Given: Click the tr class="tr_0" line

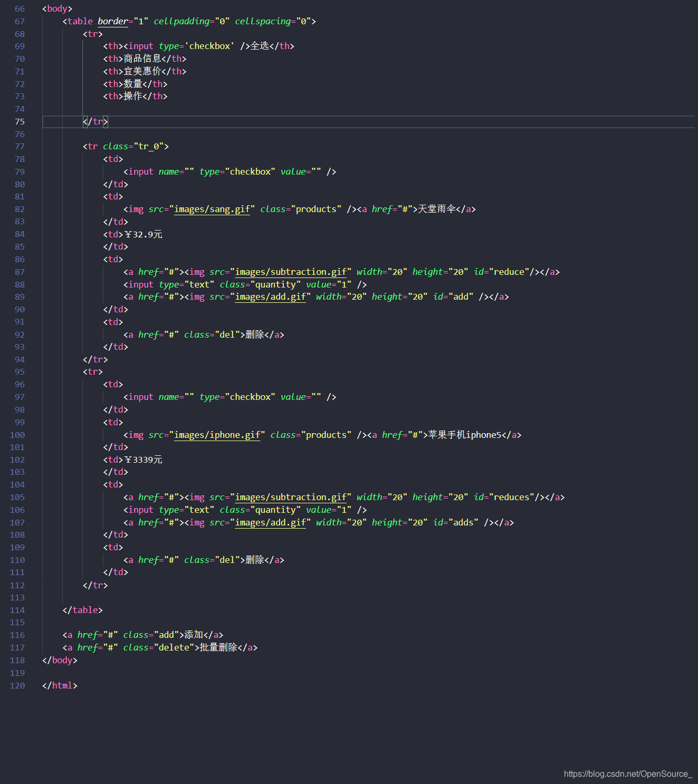Looking at the screenshot, I should pos(126,146).
